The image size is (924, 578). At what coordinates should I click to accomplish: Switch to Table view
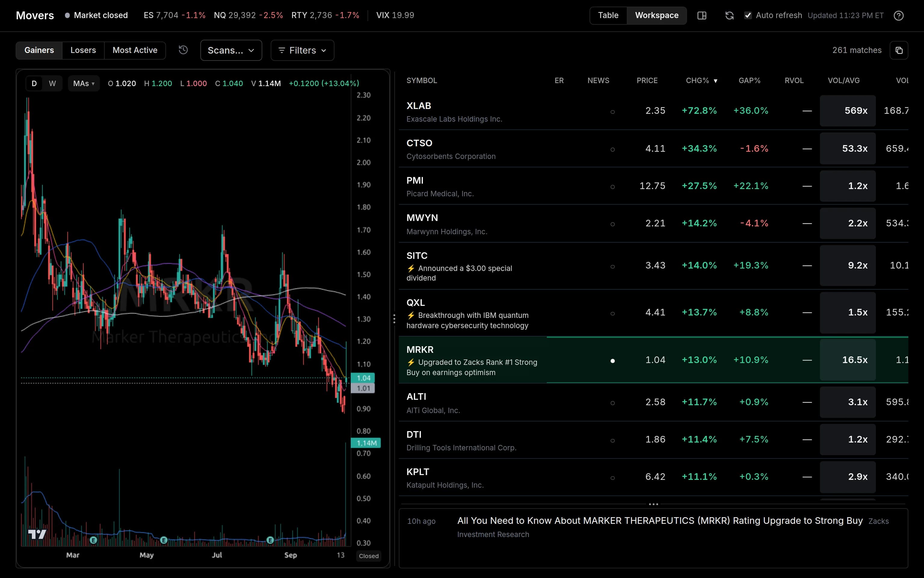point(608,15)
